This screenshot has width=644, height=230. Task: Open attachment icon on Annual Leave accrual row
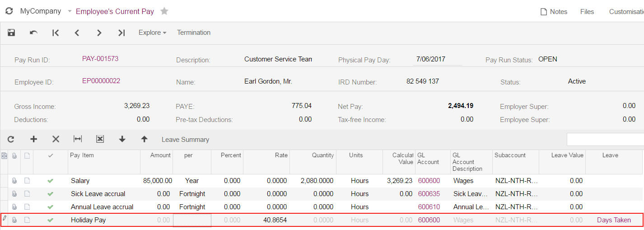pyautogui.click(x=14, y=207)
